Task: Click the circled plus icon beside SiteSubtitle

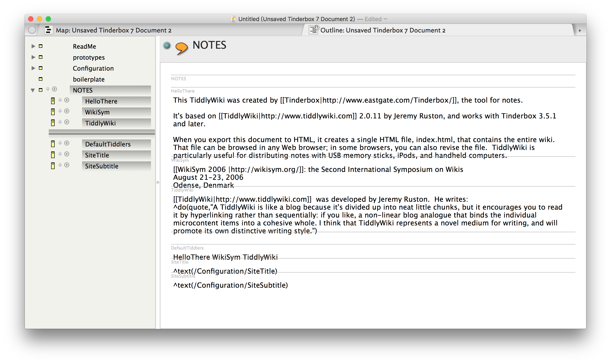Action: 67,165
